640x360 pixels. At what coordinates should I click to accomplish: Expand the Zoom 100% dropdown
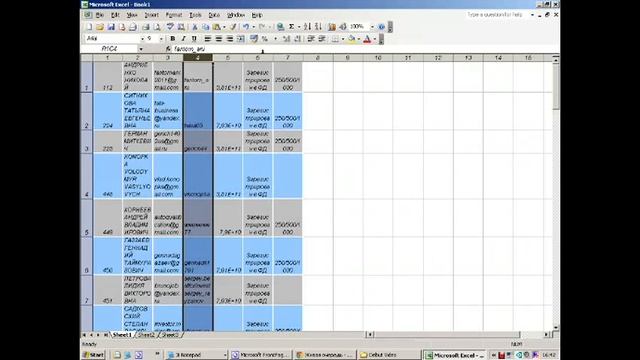(x=372, y=27)
